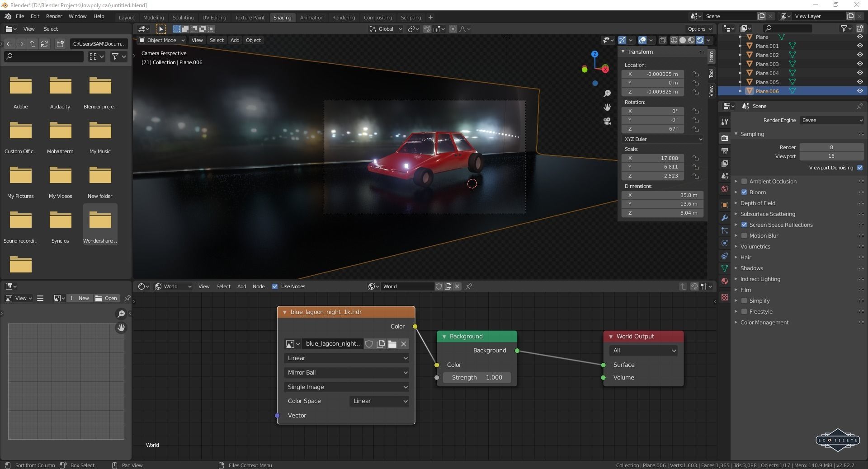Click the Open image button
This screenshot has height=469, width=868.
[107, 298]
